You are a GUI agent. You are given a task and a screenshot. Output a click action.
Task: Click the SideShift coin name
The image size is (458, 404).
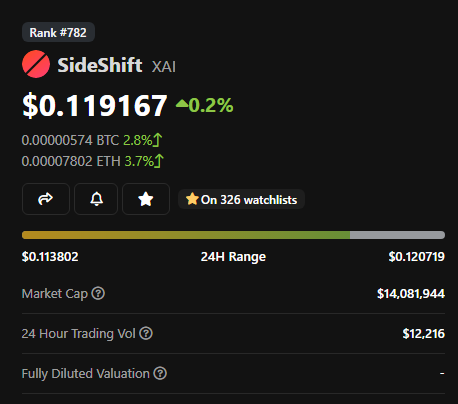(x=100, y=65)
